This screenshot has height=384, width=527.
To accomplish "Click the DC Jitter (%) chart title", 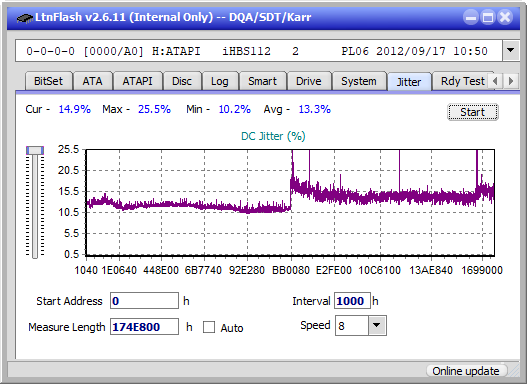I will pos(273,136).
